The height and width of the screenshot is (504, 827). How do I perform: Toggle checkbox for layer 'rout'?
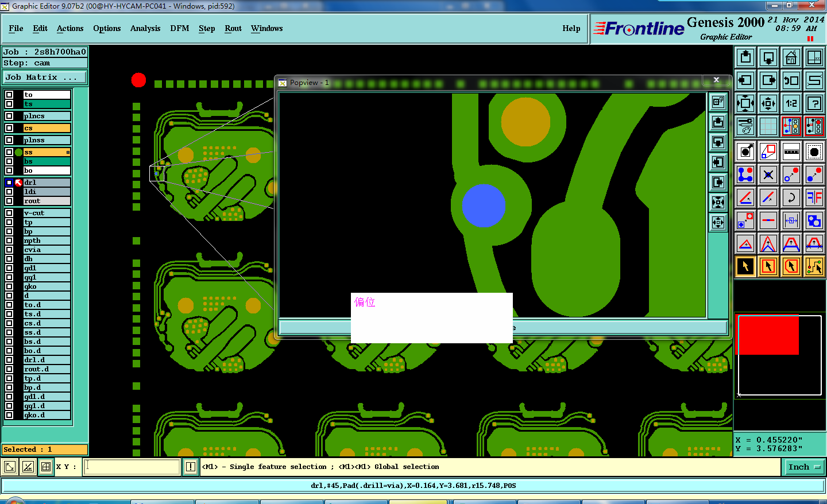9,201
